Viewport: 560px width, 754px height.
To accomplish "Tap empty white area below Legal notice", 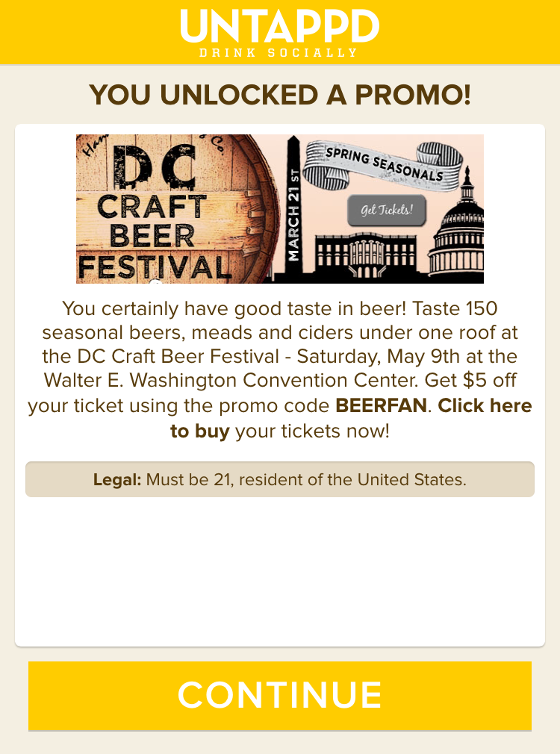I will (280, 571).
